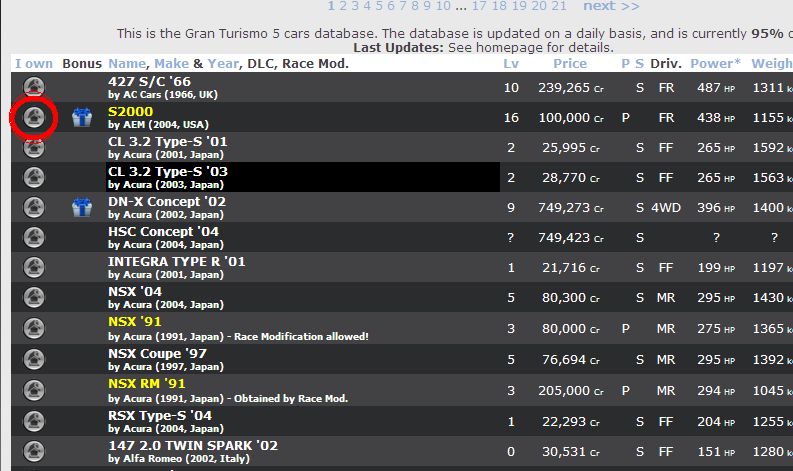Sort cars by Price column
This screenshot has width=793, height=471.
570,64
